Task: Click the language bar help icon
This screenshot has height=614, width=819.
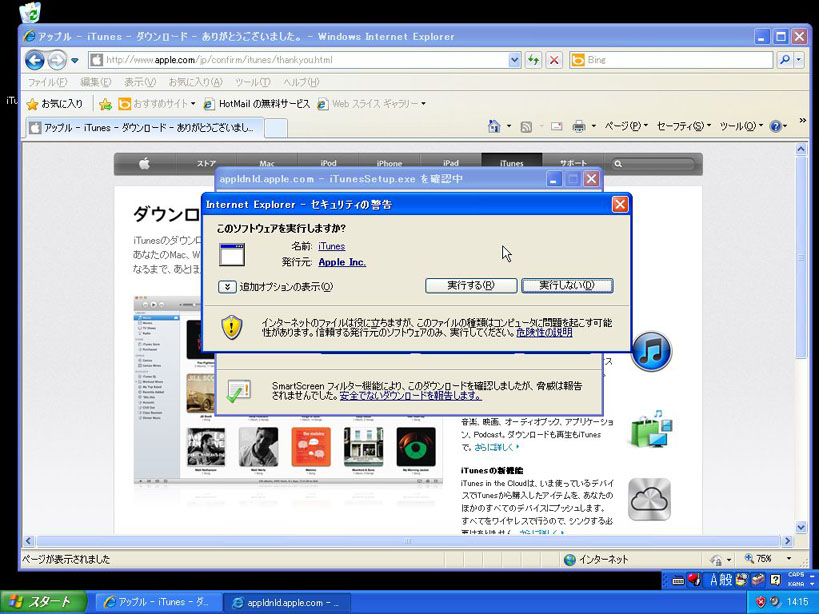Action: click(x=776, y=580)
